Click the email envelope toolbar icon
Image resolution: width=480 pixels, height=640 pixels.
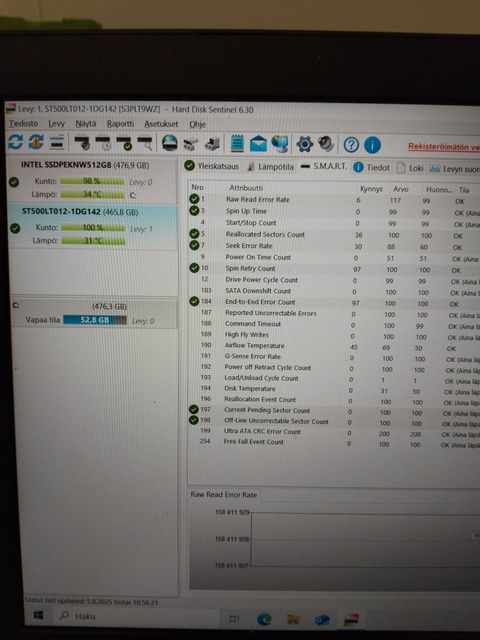pos(258,144)
